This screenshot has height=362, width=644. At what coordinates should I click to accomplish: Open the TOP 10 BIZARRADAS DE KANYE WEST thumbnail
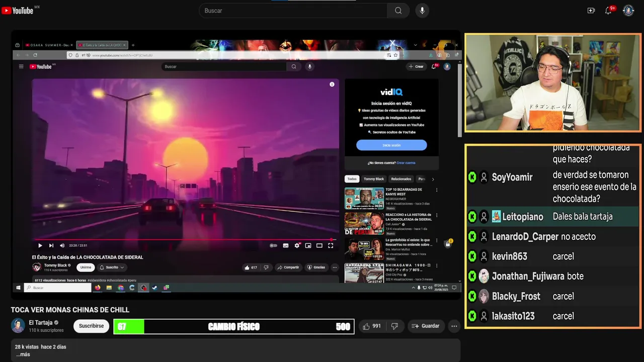364,198
